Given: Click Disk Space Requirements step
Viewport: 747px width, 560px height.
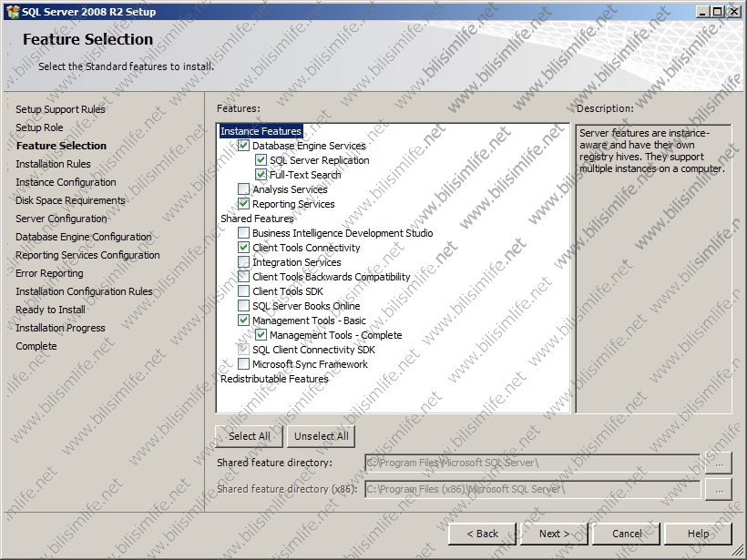Looking at the screenshot, I should (x=70, y=200).
